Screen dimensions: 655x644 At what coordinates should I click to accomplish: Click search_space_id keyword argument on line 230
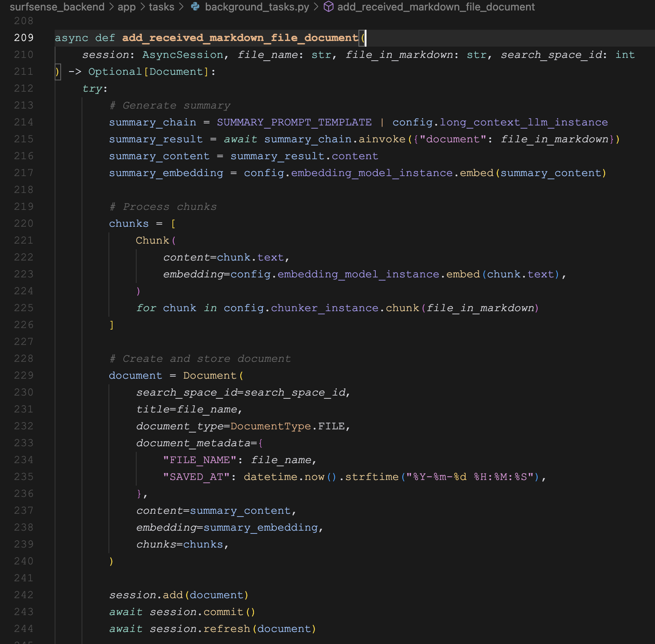click(187, 392)
